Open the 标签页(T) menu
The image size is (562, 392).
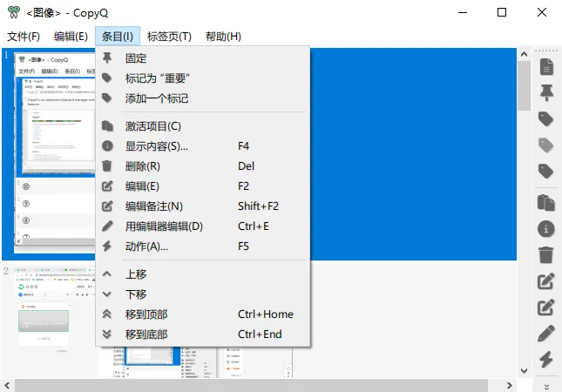[x=169, y=37]
